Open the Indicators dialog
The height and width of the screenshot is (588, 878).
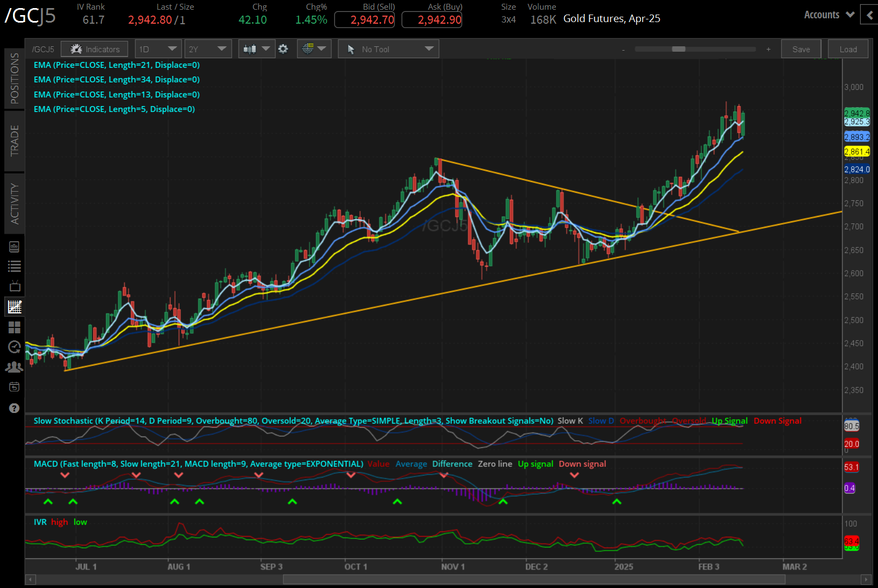coord(94,48)
